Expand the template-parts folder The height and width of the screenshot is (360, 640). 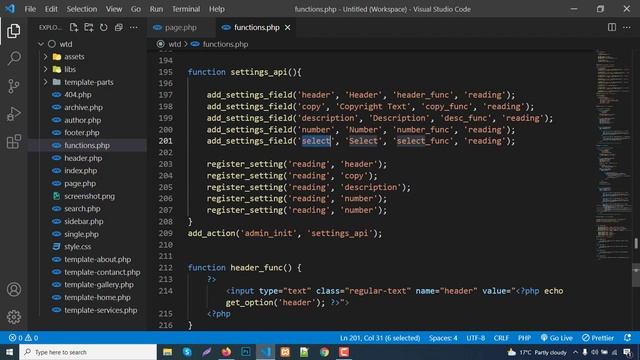(46, 82)
